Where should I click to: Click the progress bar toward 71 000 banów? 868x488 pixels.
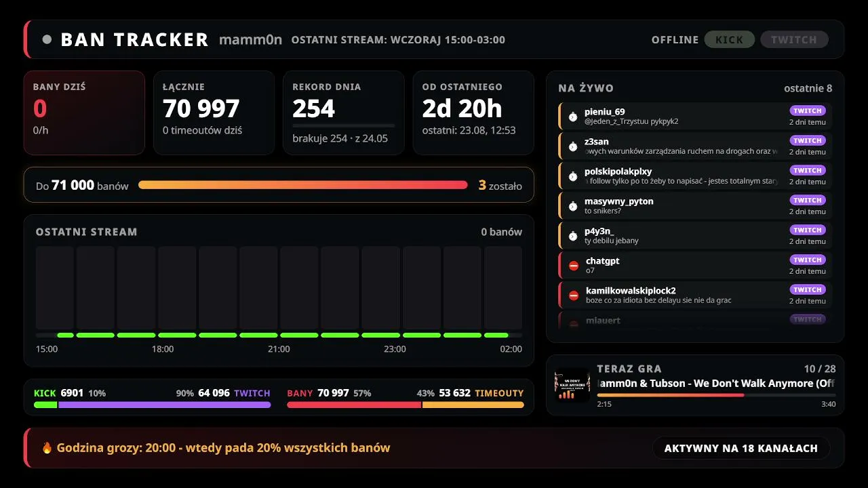(x=303, y=185)
